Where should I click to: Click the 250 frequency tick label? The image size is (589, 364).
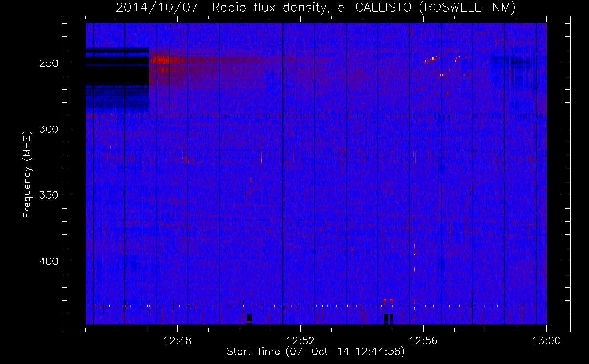(49, 63)
